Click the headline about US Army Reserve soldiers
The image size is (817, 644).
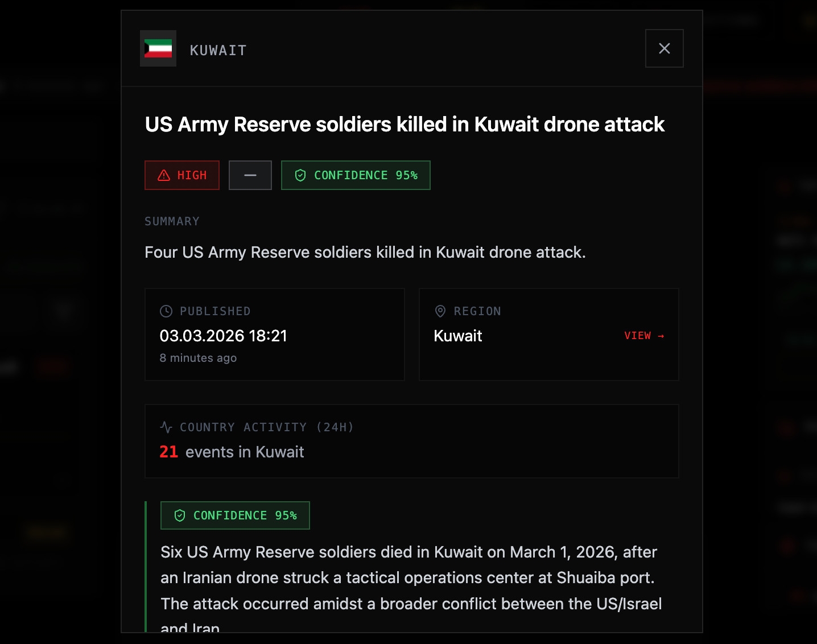tap(405, 125)
